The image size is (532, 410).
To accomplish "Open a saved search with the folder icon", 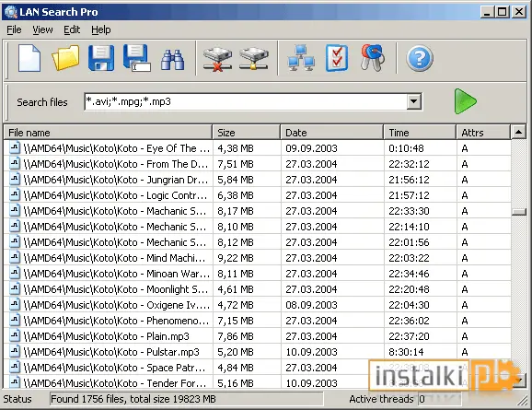I will click(65, 58).
